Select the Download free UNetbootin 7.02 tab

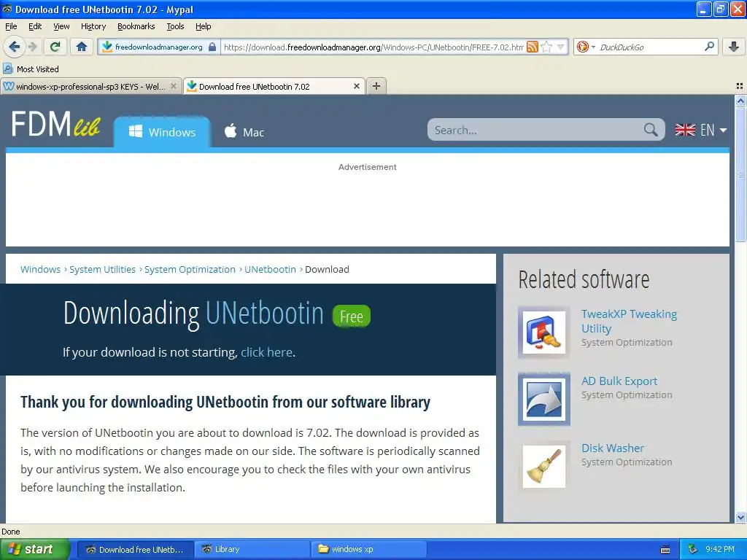coord(274,86)
